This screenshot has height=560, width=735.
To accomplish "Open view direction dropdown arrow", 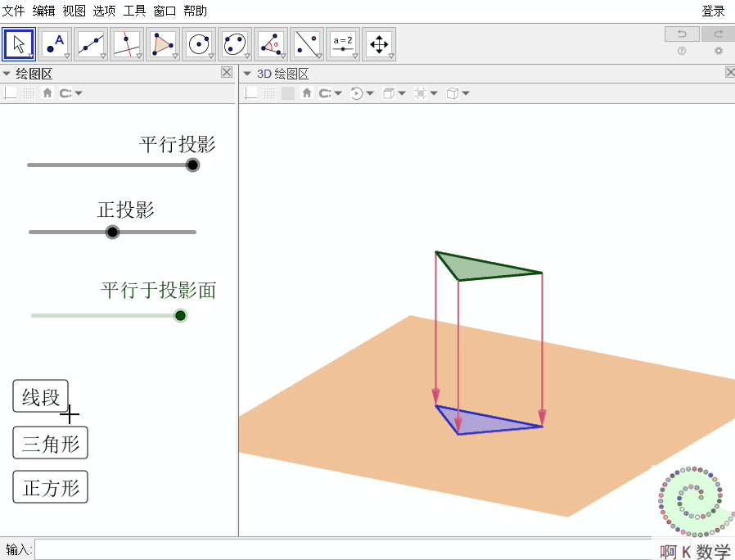I will 402,93.
